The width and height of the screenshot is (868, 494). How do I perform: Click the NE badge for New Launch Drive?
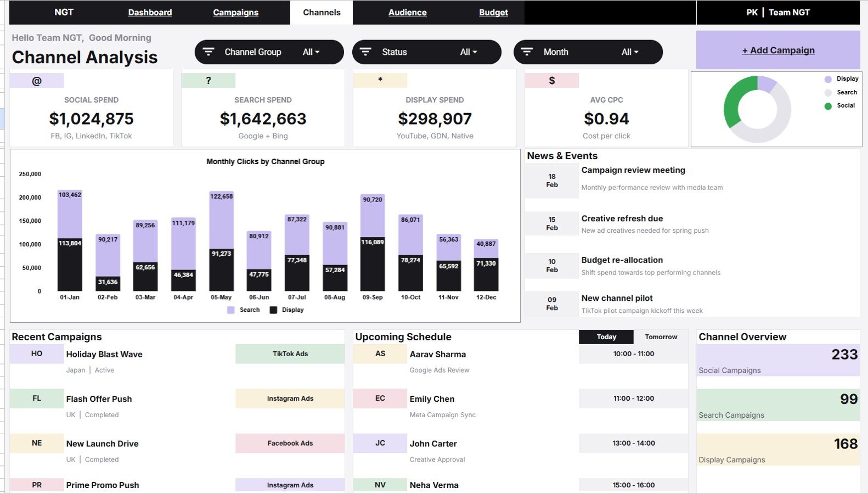(x=37, y=443)
